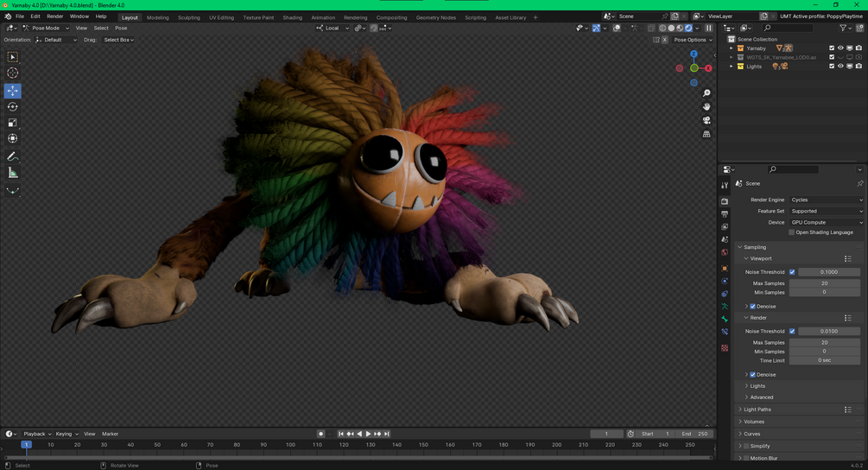Enable Open Shading Language checkbox

coord(792,232)
